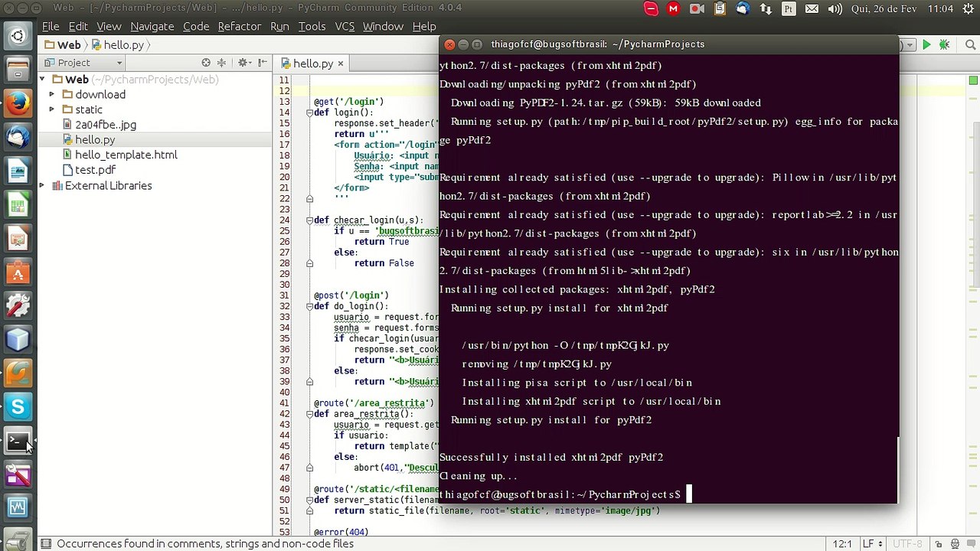
Task: Open LibreOffice Calc in launcher
Action: pyautogui.click(x=18, y=204)
